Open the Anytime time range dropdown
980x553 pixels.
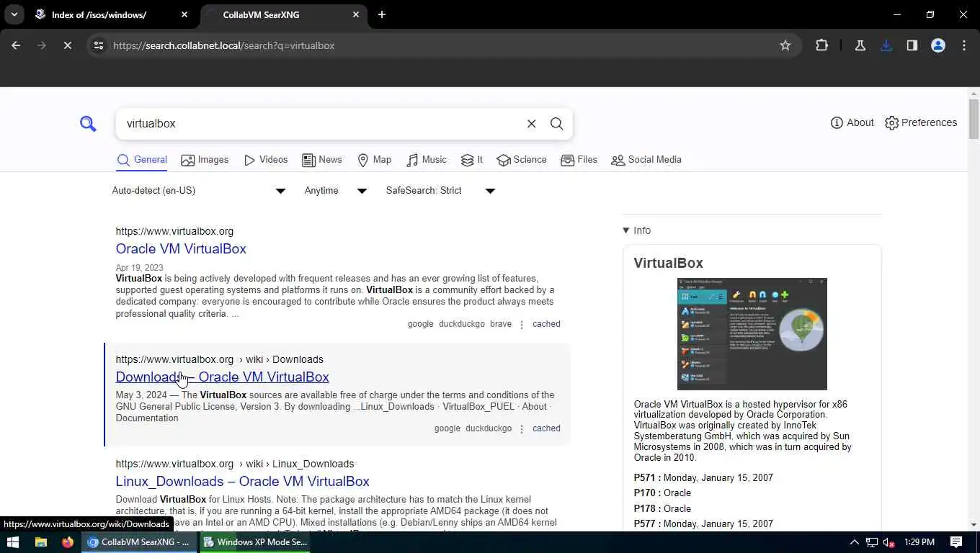pos(336,191)
